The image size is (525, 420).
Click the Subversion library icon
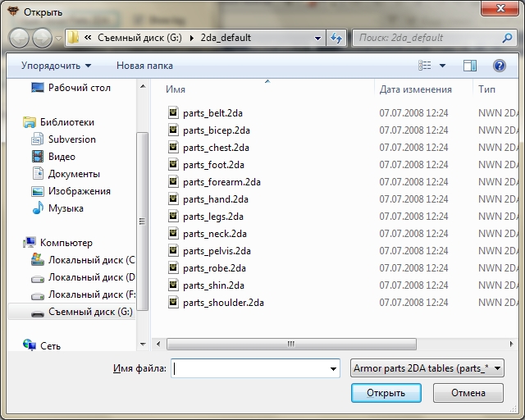pyautogui.click(x=38, y=139)
